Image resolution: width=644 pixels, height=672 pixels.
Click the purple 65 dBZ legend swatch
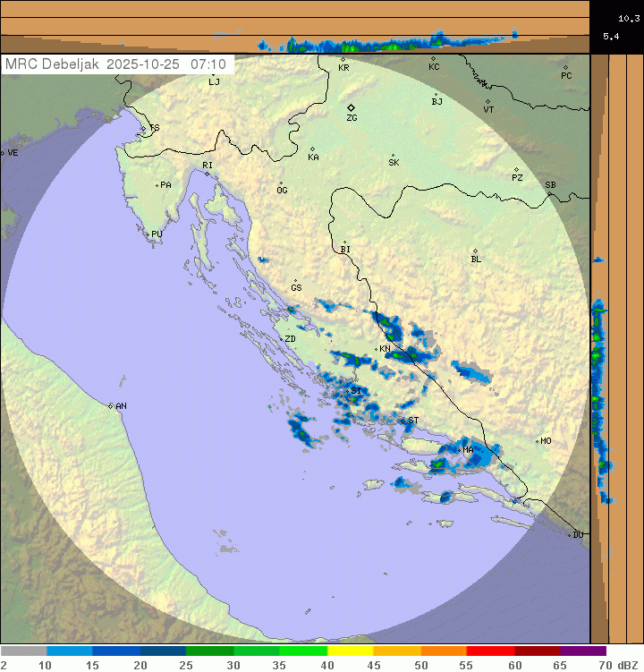[582, 651]
